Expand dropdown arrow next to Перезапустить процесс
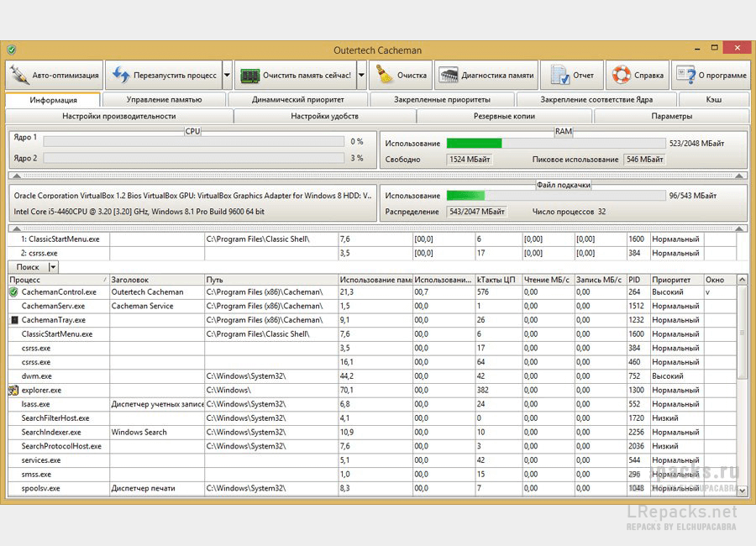The image size is (756, 546). pos(227,76)
